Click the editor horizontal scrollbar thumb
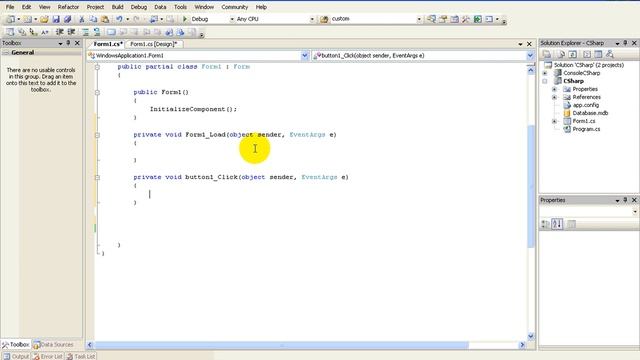The width and height of the screenshot is (640, 360). 282,345
